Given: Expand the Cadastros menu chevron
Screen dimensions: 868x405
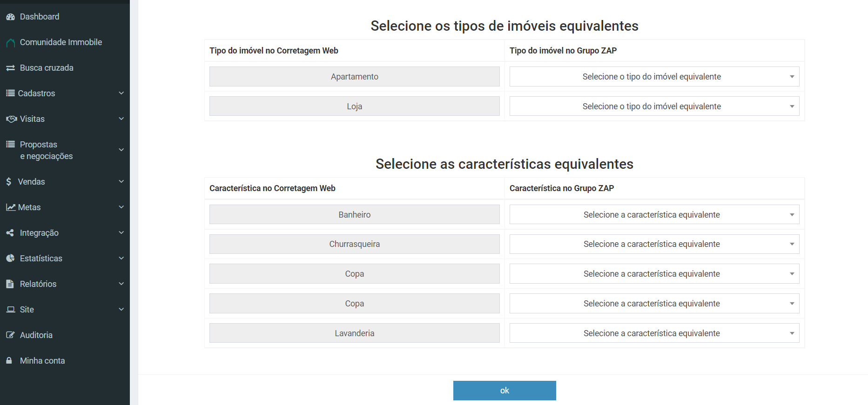Looking at the screenshot, I should pyautogui.click(x=121, y=93).
